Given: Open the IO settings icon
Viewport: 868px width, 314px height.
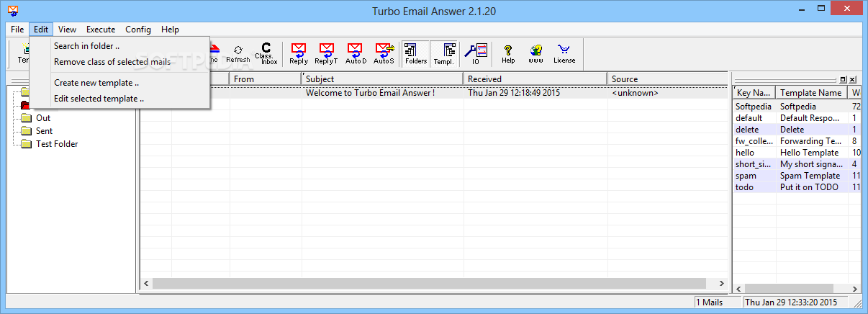Looking at the screenshot, I should (x=476, y=53).
